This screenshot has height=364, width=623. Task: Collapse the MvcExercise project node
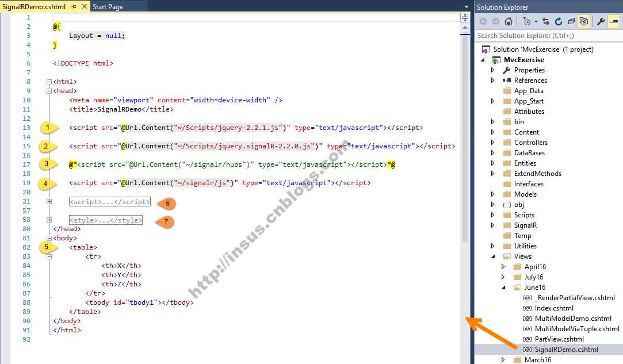483,60
